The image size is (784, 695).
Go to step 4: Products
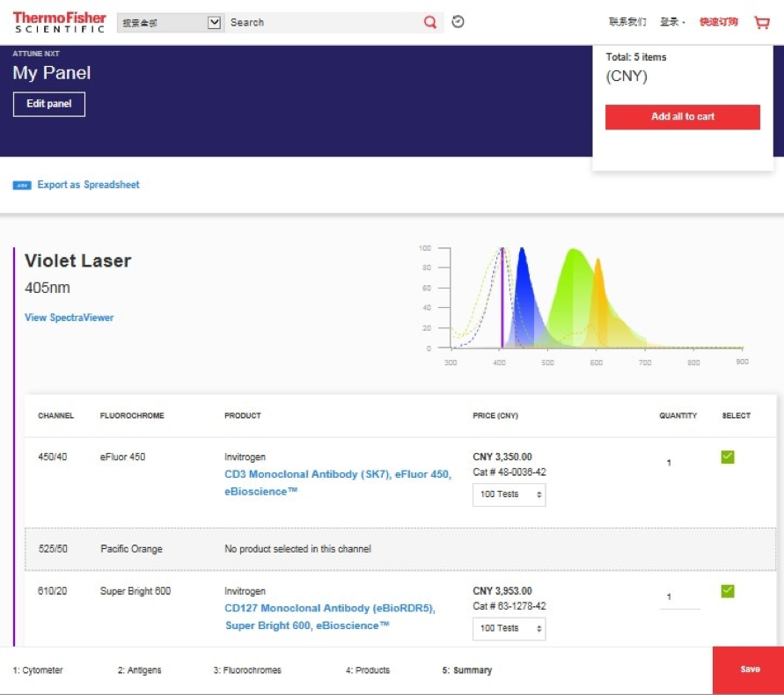click(368, 670)
